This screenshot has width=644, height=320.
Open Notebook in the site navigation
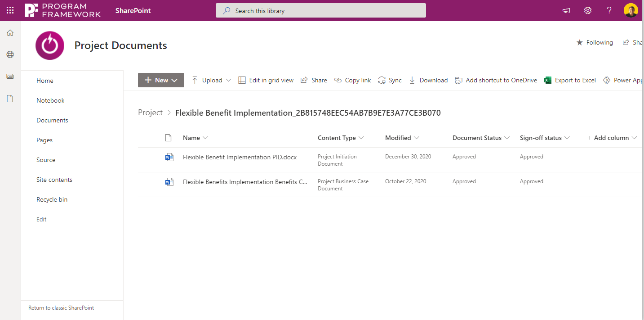coord(50,100)
